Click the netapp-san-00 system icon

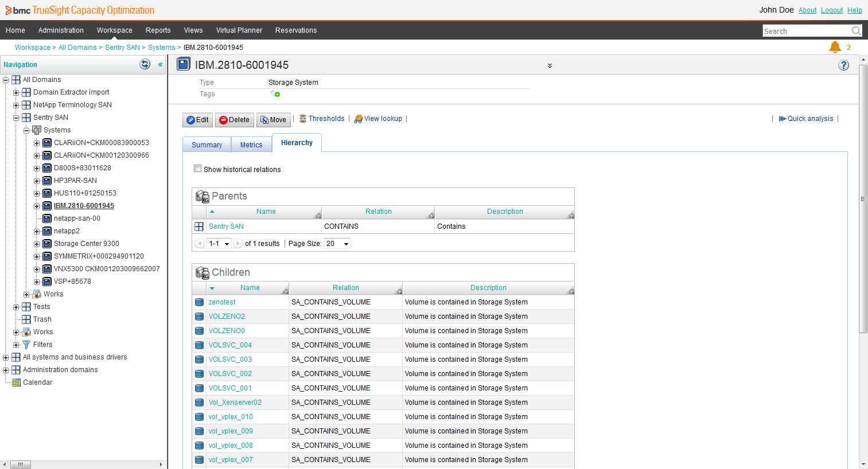47,218
